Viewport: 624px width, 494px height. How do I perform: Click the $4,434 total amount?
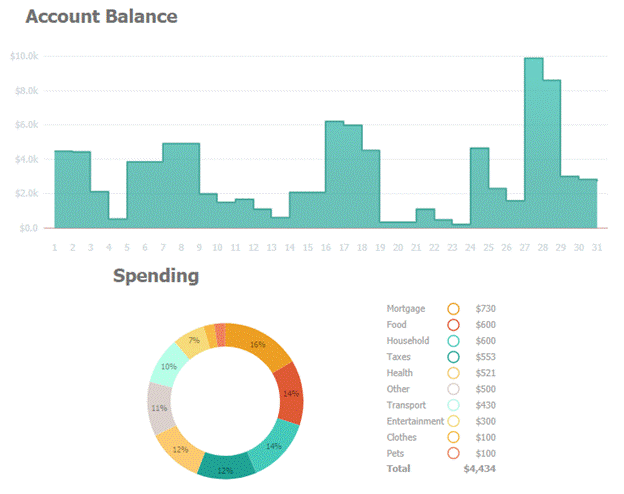tap(480, 468)
